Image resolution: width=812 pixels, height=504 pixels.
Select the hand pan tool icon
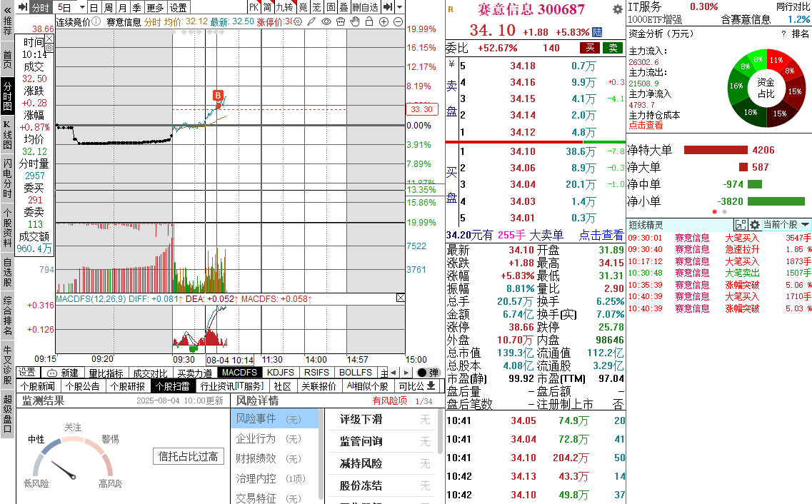point(355,21)
